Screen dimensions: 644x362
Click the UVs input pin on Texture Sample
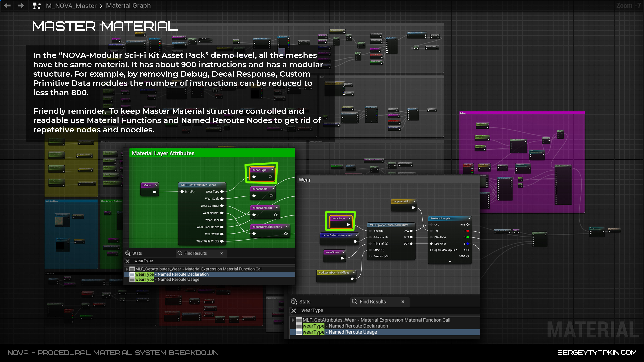point(432,225)
